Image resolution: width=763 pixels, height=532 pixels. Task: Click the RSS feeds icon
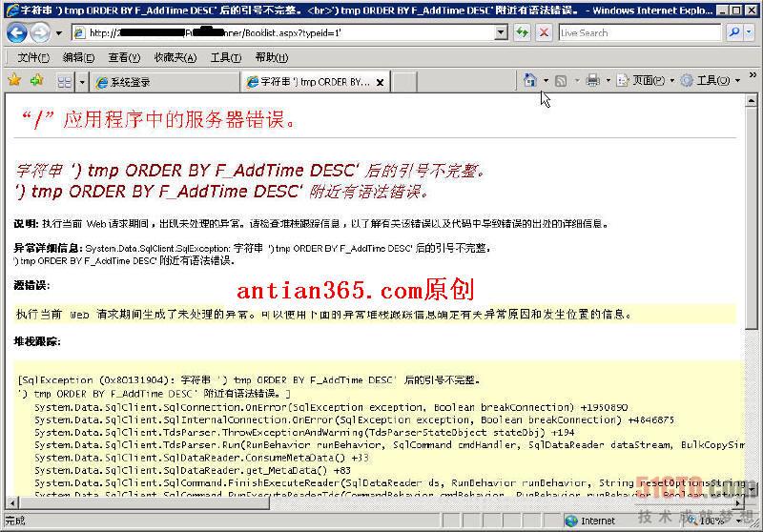tap(561, 81)
